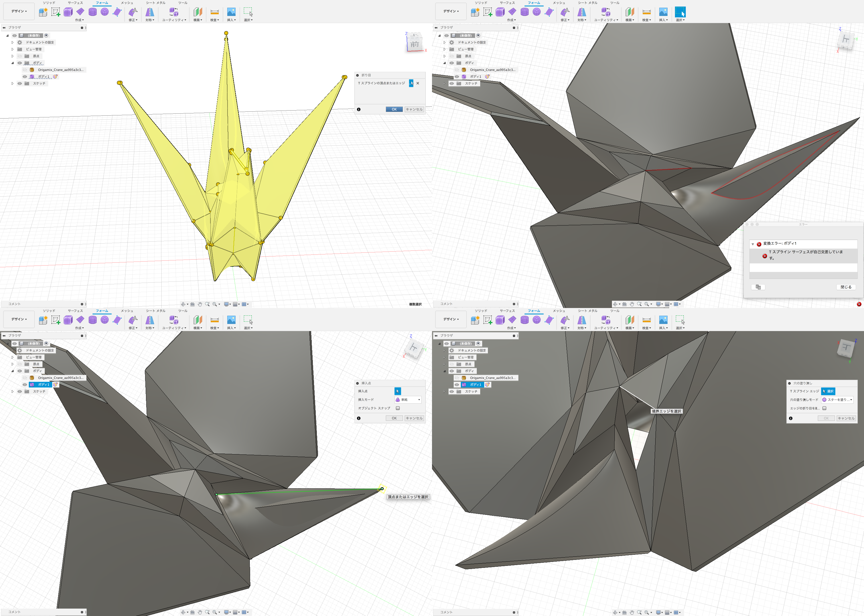Click the Symmetry (対称) mirror icon in bottom-left window
The image size is (864, 616).
(150, 320)
